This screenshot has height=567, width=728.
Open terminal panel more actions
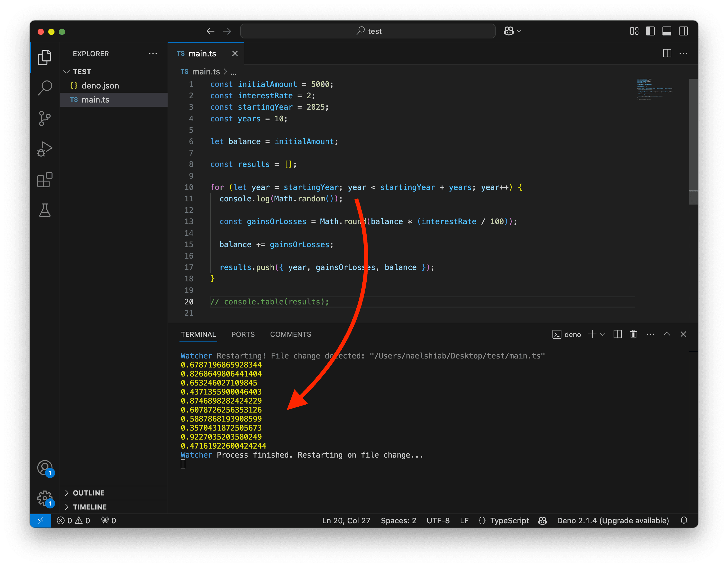(x=650, y=334)
